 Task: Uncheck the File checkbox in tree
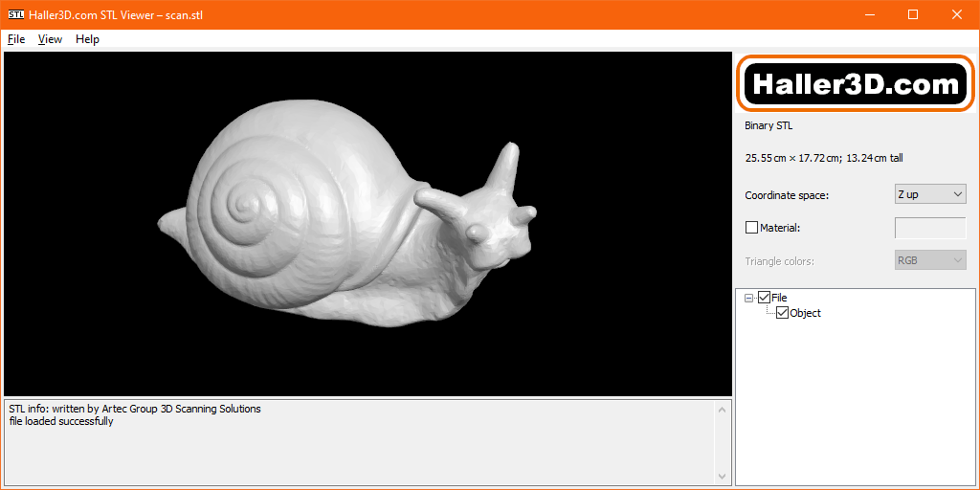click(x=764, y=298)
